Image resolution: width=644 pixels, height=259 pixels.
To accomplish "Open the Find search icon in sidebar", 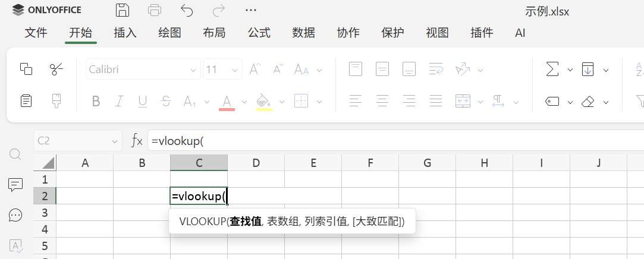I will pyautogui.click(x=15, y=154).
